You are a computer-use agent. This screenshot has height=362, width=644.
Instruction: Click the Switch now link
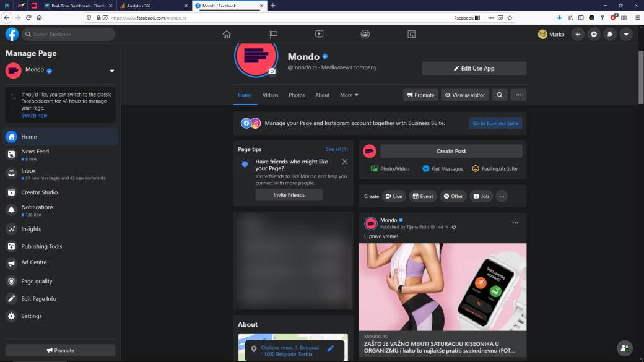(x=34, y=116)
